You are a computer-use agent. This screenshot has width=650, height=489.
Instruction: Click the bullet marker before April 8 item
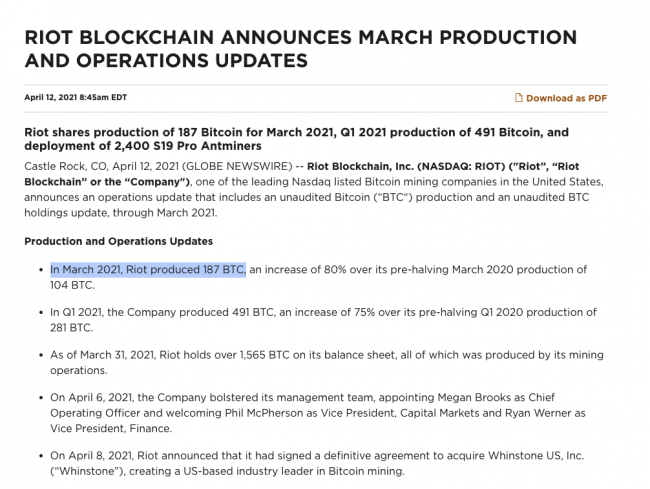(x=41, y=456)
